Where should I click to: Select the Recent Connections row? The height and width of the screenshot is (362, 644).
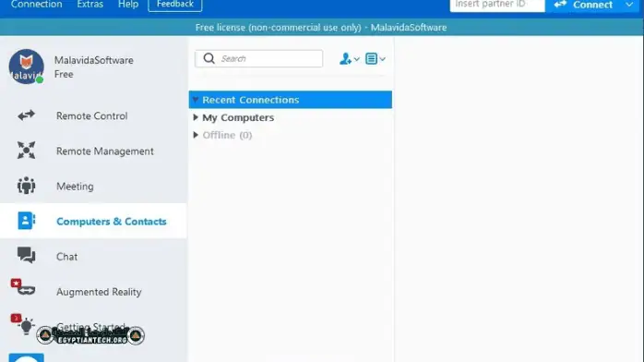[291, 100]
